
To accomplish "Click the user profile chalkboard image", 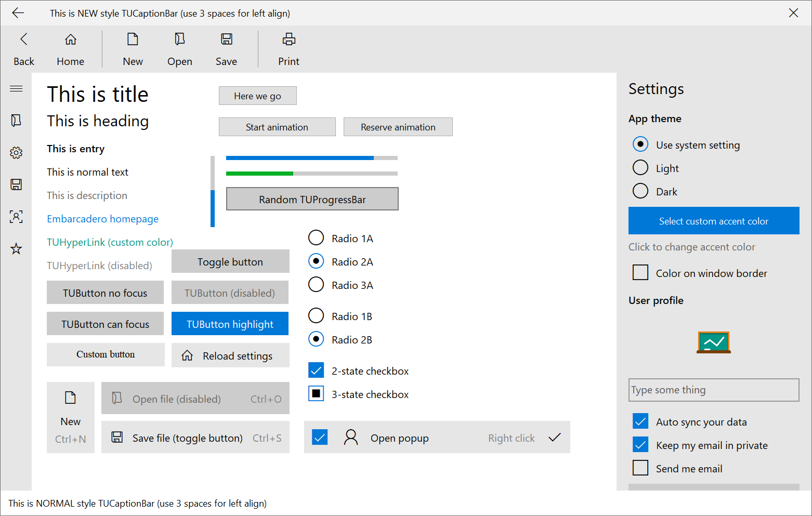I will [714, 342].
